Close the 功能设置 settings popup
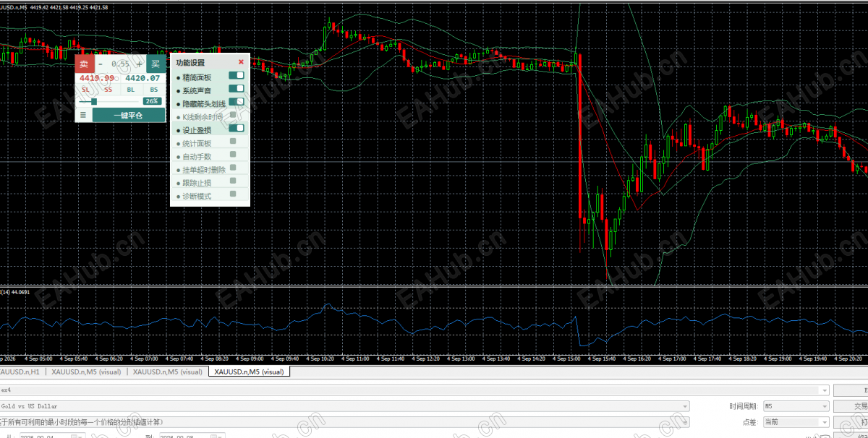 click(241, 62)
